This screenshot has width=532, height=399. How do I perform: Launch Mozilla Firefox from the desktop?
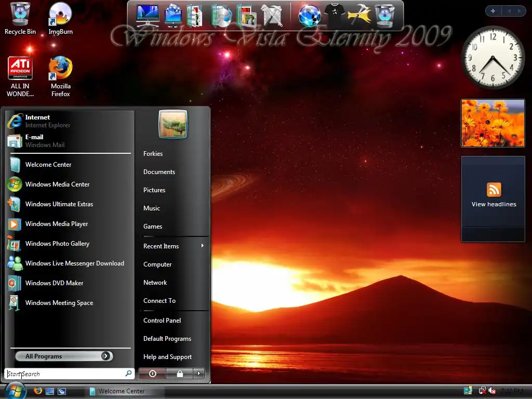coord(60,77)
